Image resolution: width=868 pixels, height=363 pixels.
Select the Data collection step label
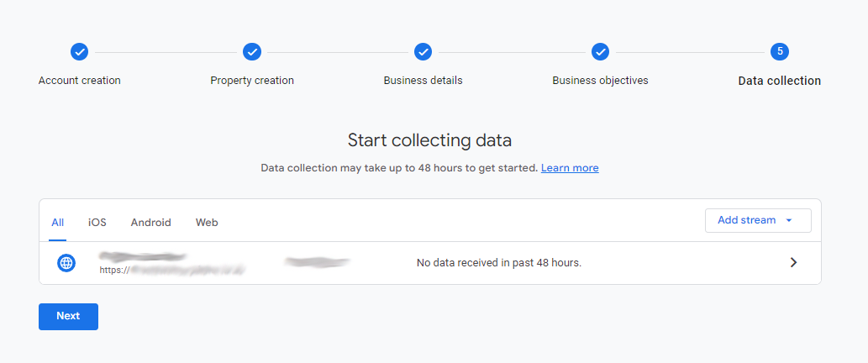(x=779, y=82)
